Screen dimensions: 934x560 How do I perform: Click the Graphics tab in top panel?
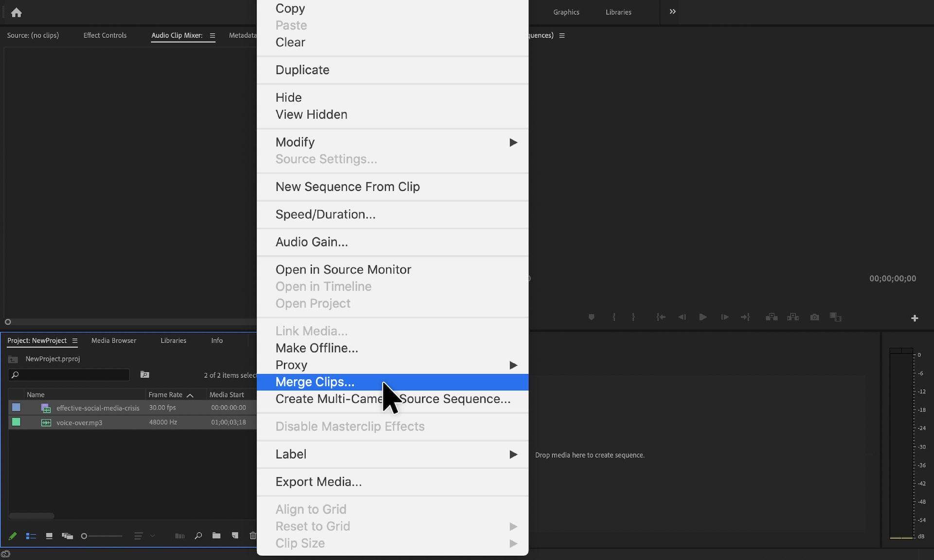566,11
